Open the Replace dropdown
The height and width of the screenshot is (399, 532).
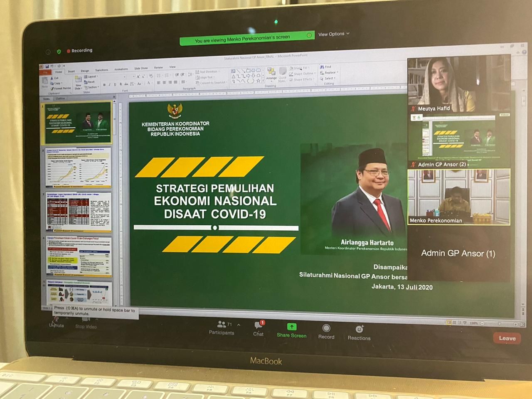pyautogui.click(x=330, y=72)
